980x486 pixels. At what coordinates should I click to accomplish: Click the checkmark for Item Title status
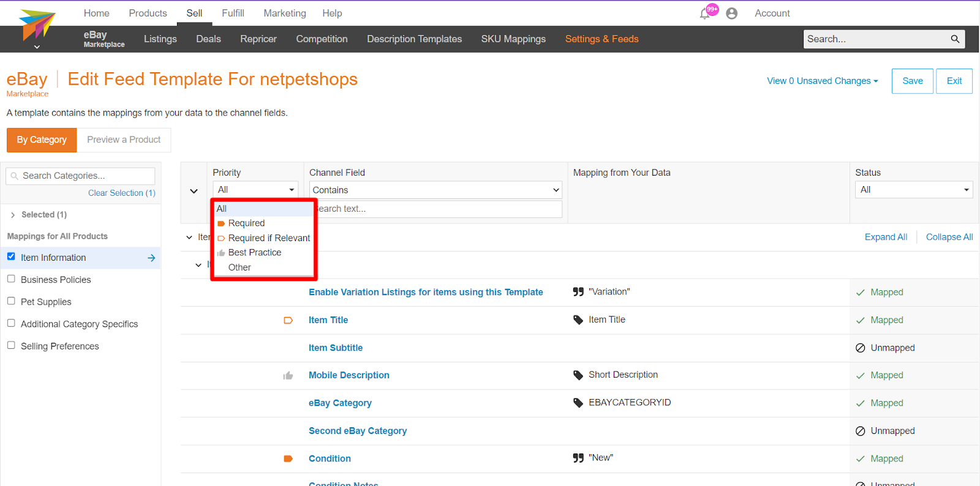pos(861,320)
